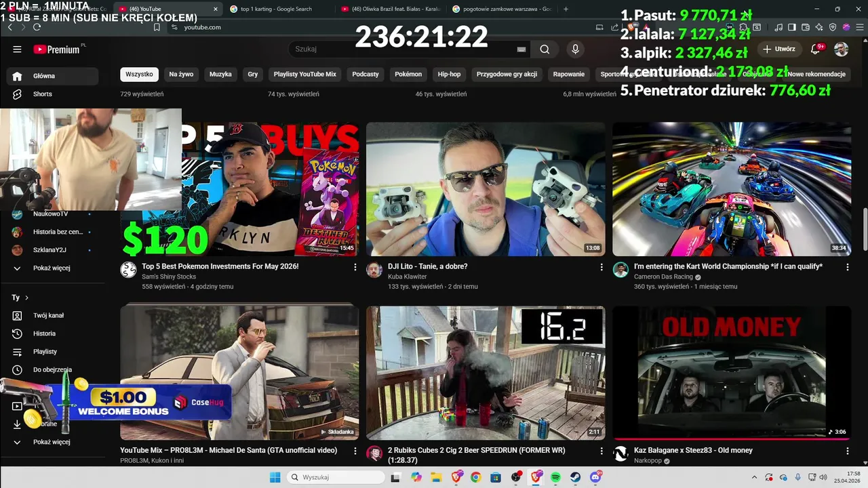Click the Utwórz create button
This screenshot has width=868, height=488.
coord(778,49)
